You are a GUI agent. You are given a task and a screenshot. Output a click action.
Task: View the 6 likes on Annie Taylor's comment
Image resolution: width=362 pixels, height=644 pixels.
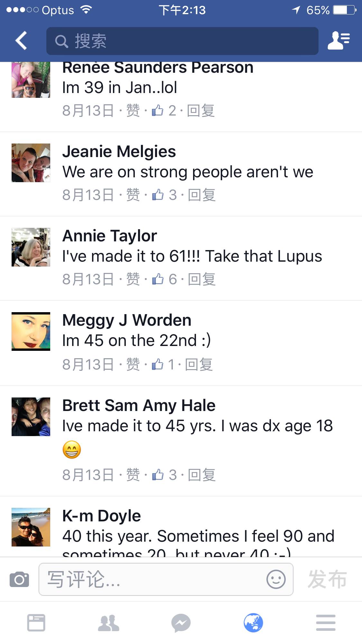[164, 279]
